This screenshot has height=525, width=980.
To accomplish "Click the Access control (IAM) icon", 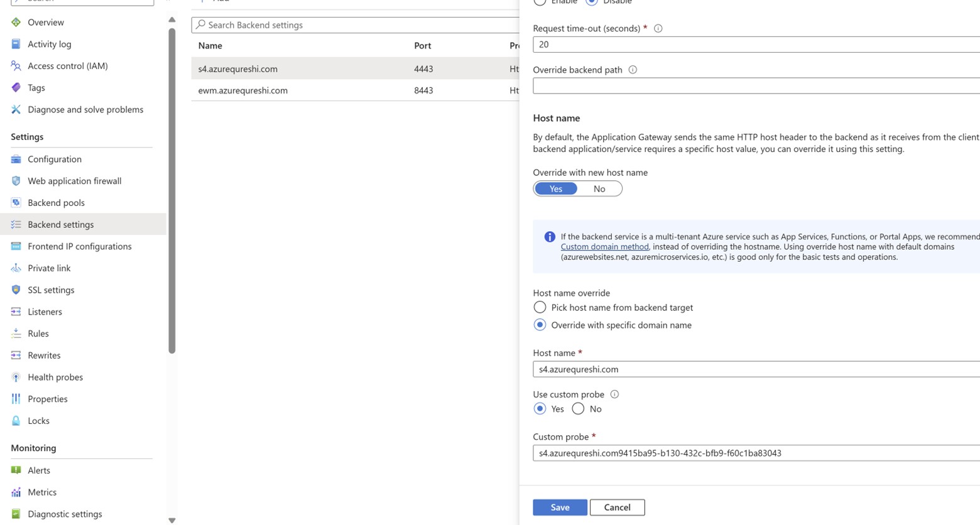I will click(16, 66).
